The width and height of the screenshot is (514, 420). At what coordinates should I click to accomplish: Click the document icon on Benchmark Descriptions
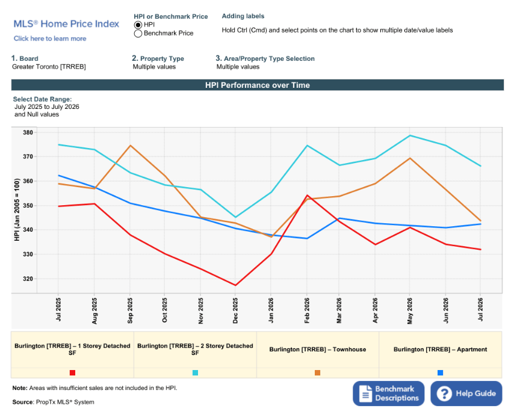click(365, 394)
